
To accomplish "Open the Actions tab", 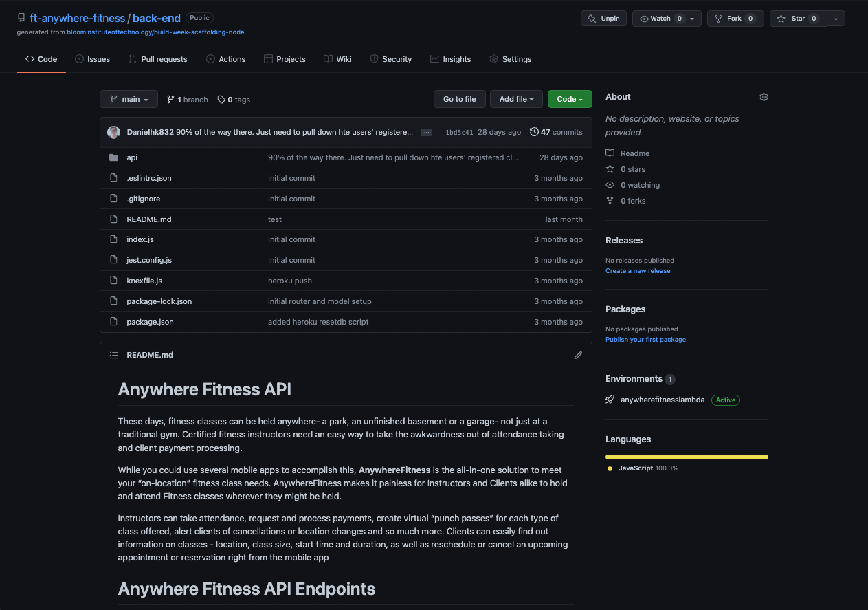I will point(225,59).
